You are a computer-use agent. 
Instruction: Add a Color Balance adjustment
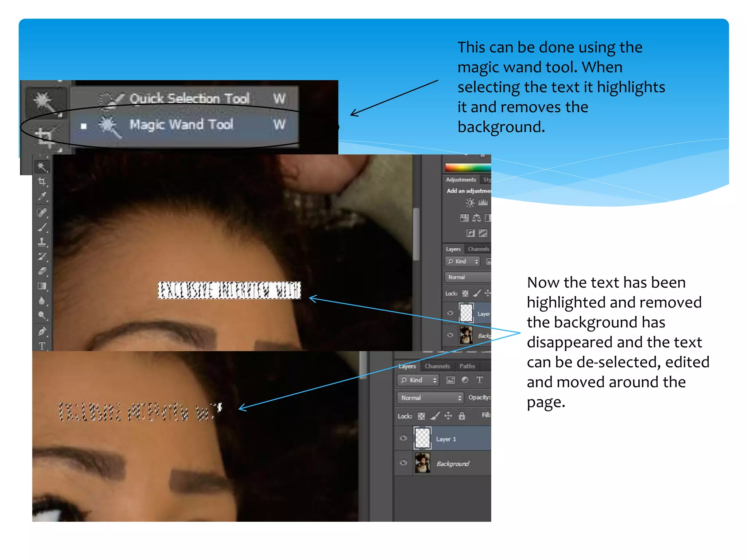click(x=476, y=218)
